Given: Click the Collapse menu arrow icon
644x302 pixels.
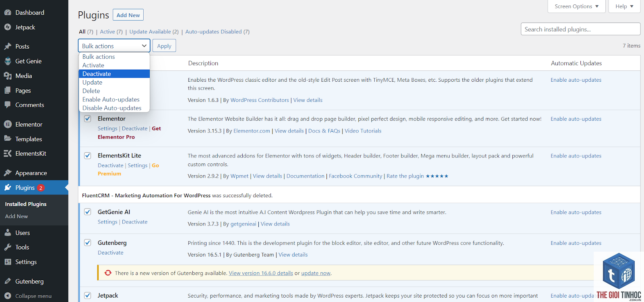Looking at the screenshot, I should (8, 296).
